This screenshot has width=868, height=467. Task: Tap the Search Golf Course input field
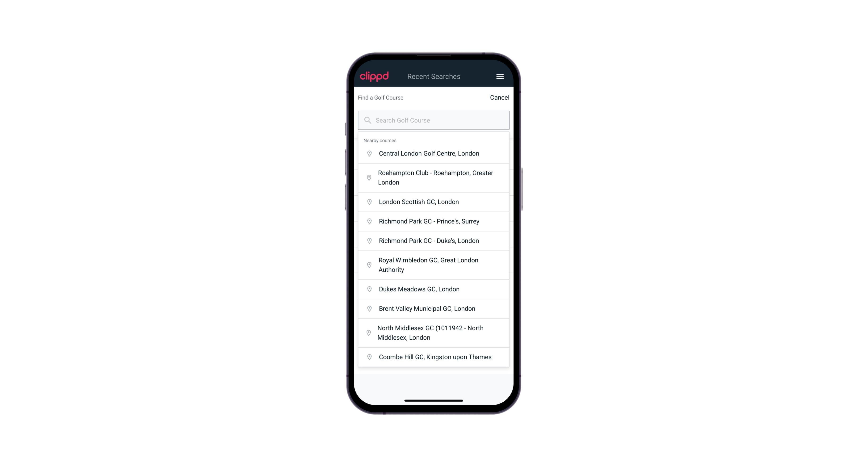(x=434, y=120)
